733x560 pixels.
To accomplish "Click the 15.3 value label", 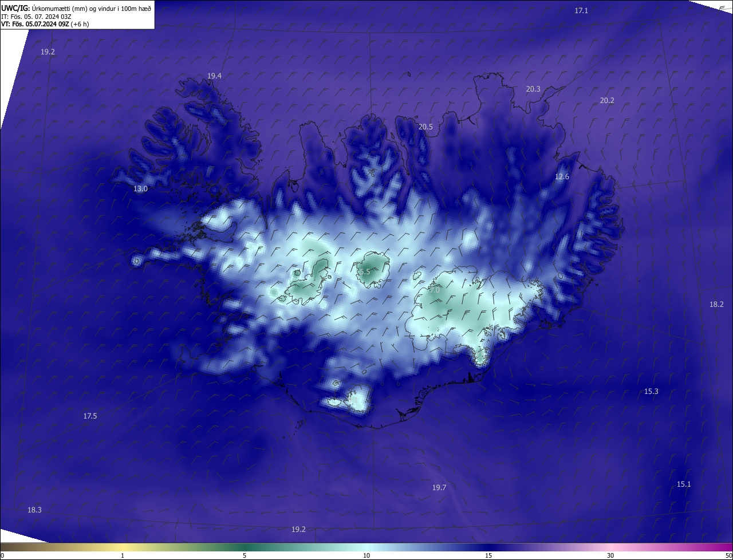I will (651, 391).
